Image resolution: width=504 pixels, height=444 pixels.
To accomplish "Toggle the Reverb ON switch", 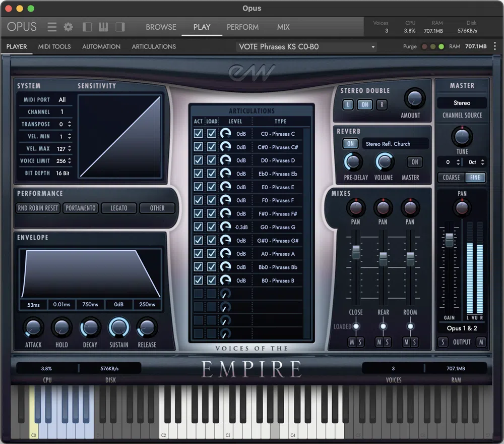I will 350,144.
